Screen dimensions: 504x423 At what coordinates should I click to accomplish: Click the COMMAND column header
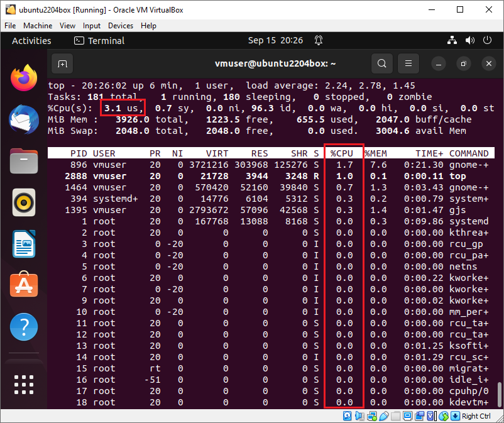coord(469,153)
